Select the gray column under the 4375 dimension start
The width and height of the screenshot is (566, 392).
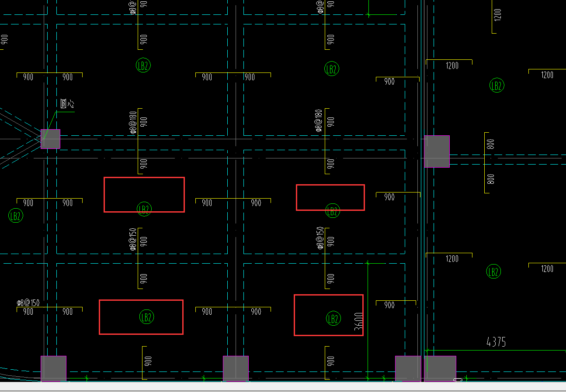point(440,368)
